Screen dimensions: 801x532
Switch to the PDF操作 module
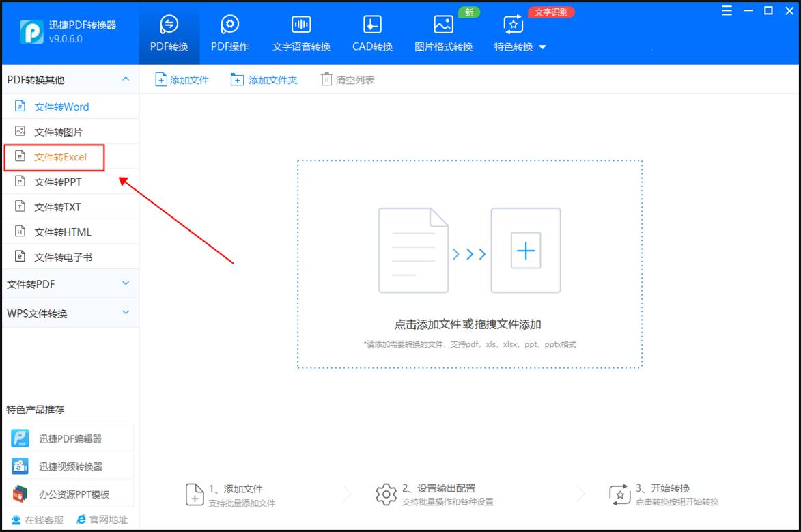229,31
